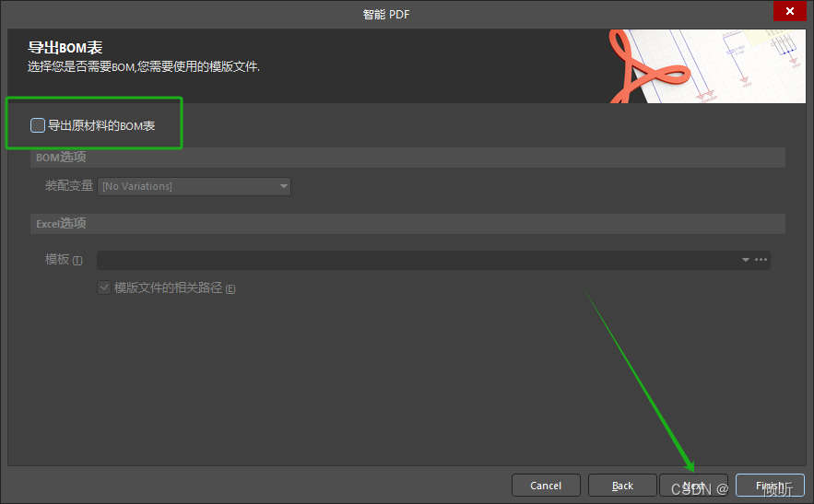
Task: Click the Excel选项 section header
Action: click(407, 224)
